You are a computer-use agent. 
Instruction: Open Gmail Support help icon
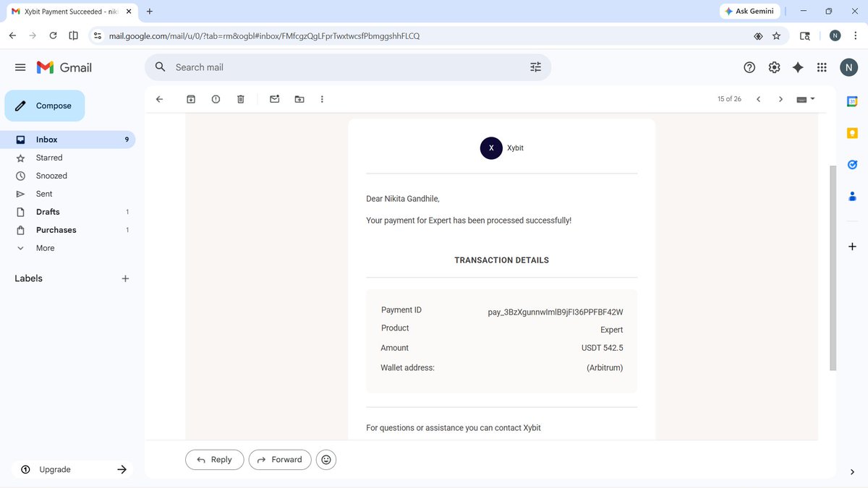click(x=749, y=67)
